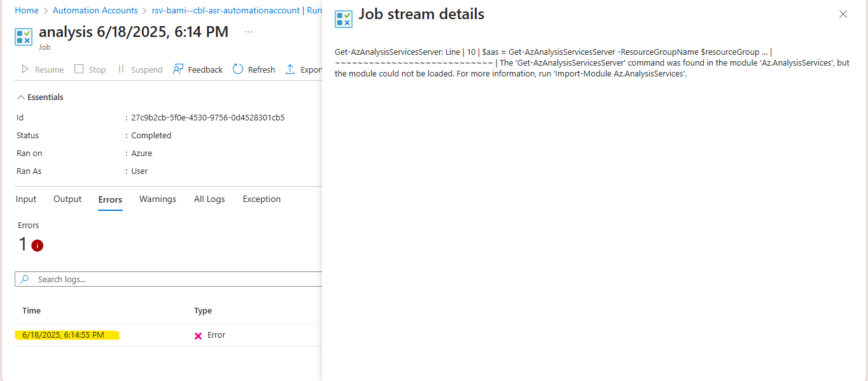
Task: Click the Stop square icon
Action: click(79, 69)
